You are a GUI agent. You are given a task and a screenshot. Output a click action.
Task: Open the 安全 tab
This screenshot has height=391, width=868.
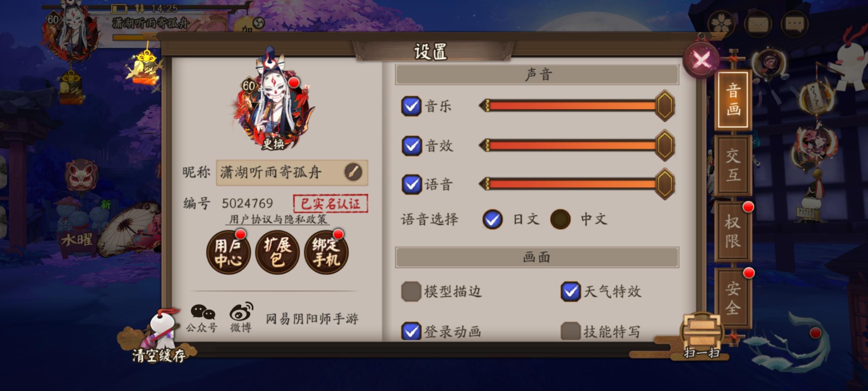[733, 298]
